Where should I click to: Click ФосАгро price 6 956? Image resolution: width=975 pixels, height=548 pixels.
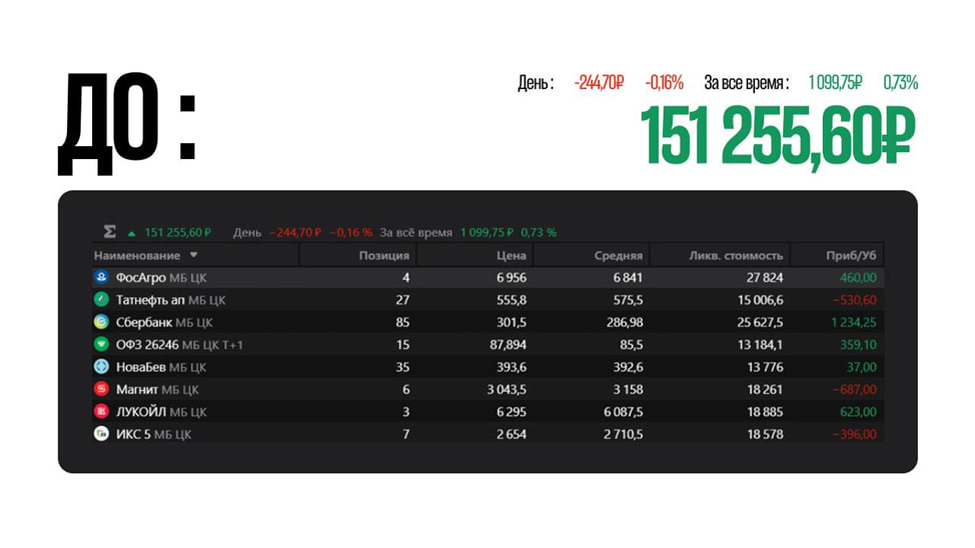pyautogui.click(x=511, y=277)
